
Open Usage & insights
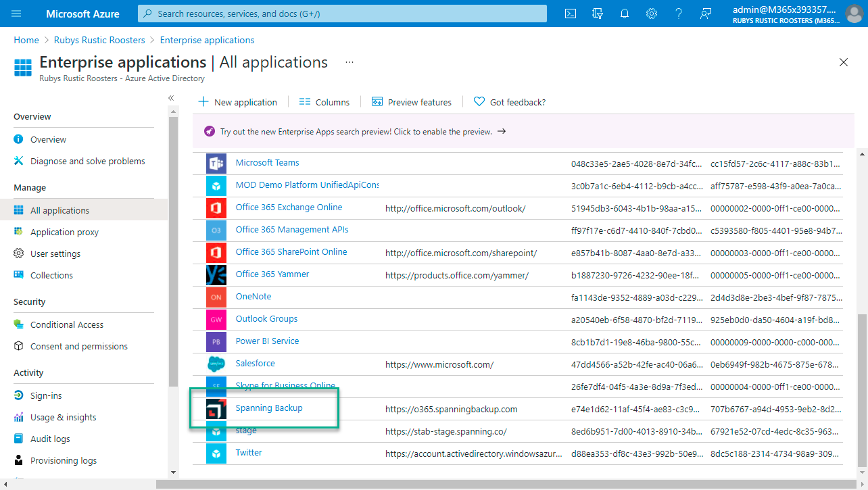64,417
